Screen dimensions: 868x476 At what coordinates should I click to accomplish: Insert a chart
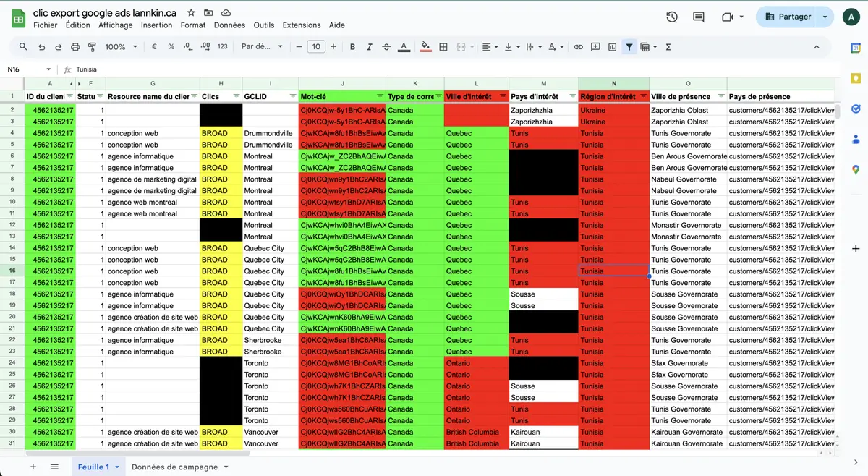(613, 47)
